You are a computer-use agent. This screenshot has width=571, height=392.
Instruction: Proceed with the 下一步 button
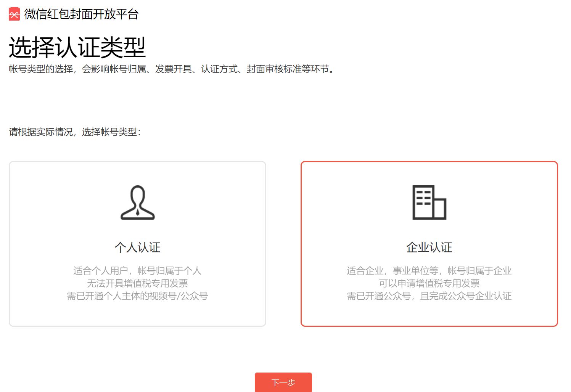pos(283,382)
